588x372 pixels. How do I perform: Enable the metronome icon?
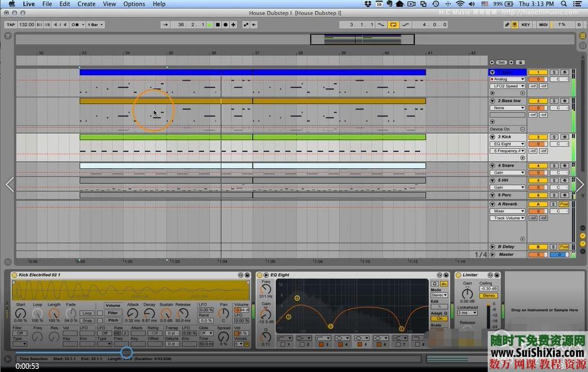[x=73, y=24]
